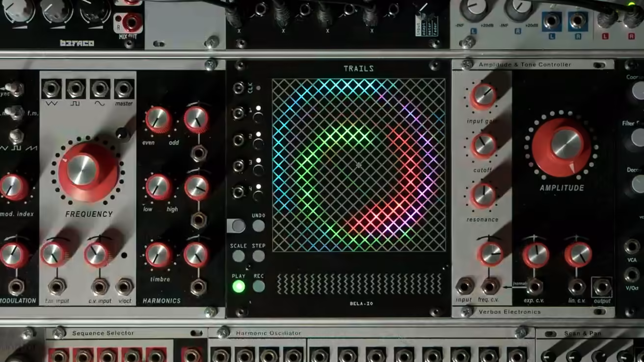Click the Trails channel 2 small button
The width and height of the screenshot is (644, 362).
(x=258, y=143)
